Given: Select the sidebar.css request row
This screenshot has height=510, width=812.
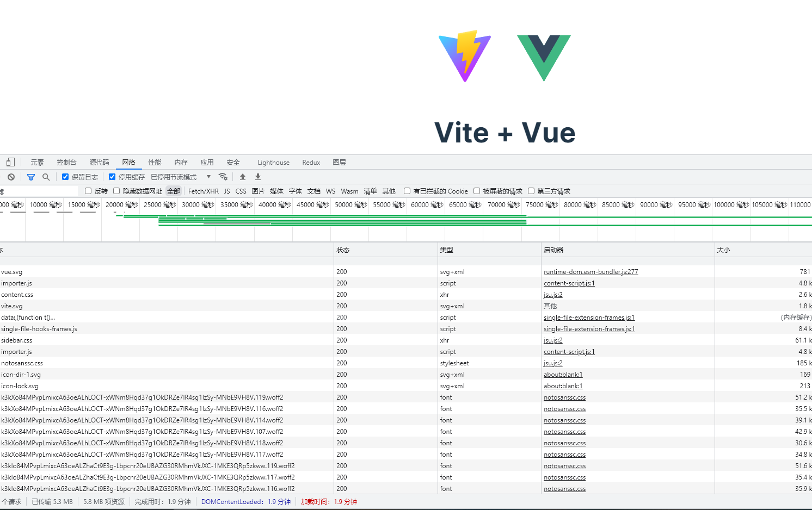Looking at the screenshot, I should tap(406, 340).
